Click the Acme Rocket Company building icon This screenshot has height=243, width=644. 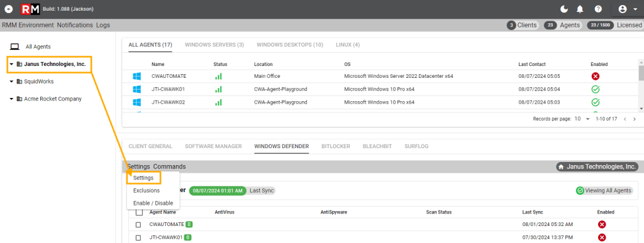click(x=19, y=99)
